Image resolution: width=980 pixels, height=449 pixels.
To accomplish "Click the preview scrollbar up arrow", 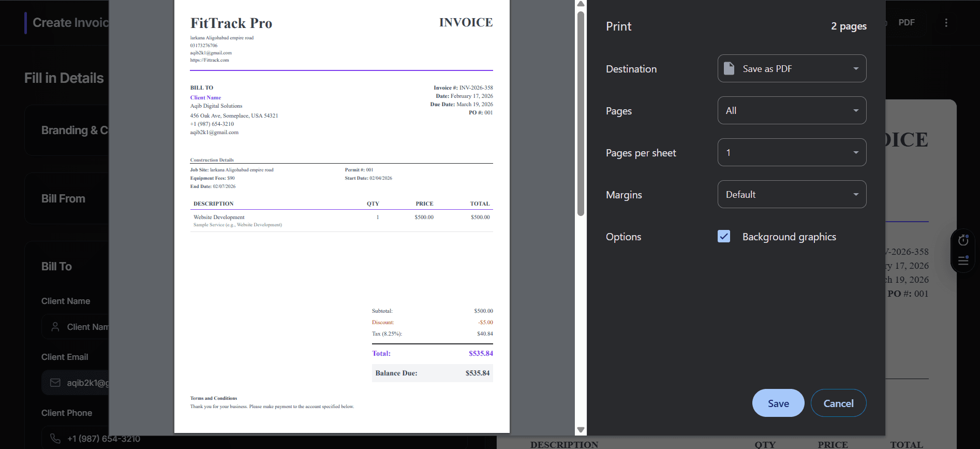I will click(x=581, y=4).
